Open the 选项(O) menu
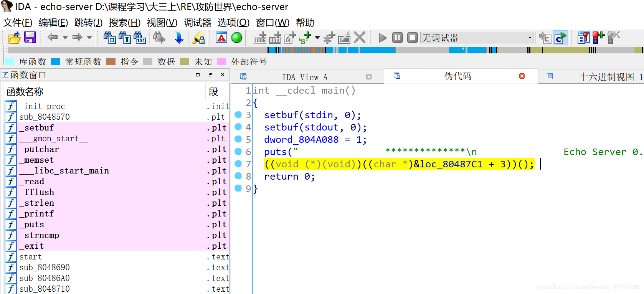This screenshot has width=644, height=294. [233, 23]
